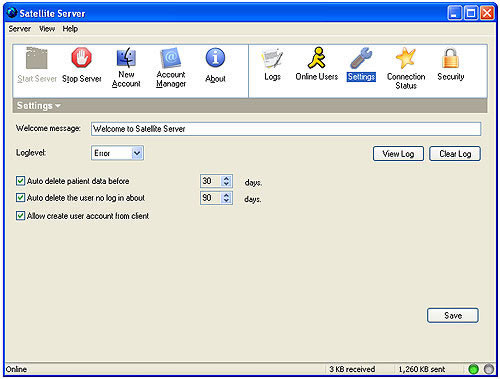Click the Start Server icon

click(x=37, y=58)
